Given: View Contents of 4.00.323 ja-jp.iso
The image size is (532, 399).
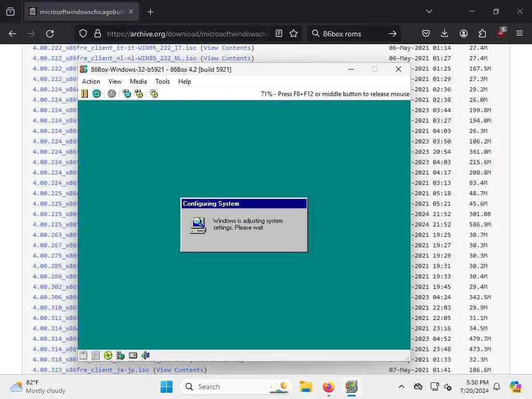Looking at the screenshot, I should (x=180, y=370).
